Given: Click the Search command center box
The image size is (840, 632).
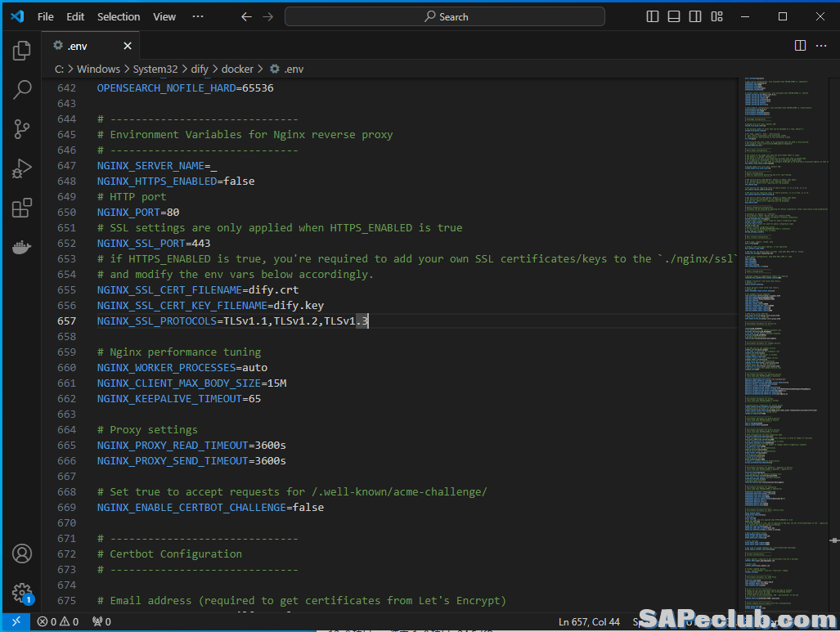Looking at the screenshot, I should [445, 16].
